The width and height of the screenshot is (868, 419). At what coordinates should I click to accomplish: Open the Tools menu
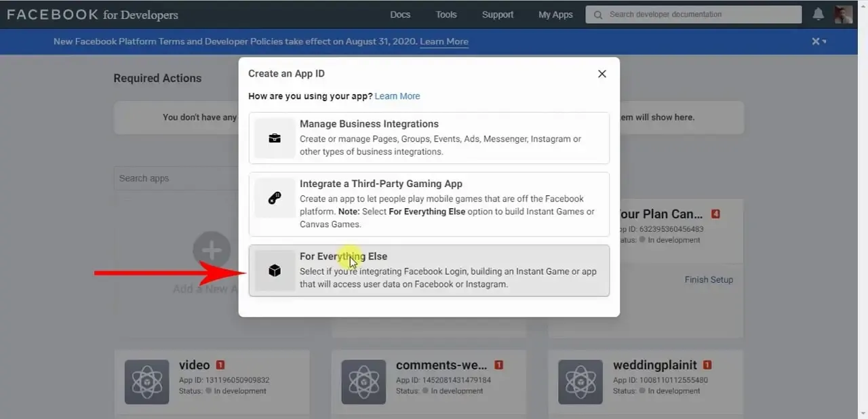[x=446, y=14]
